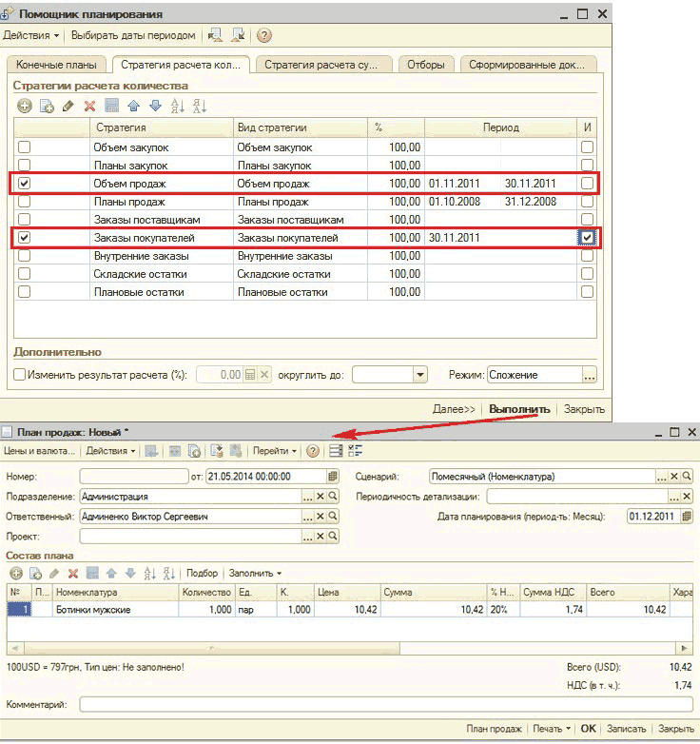Image resolution: width=700 pixels, height=744 pixels.
Task: Switch to the Отборы tab
Action: click(425, 65)
